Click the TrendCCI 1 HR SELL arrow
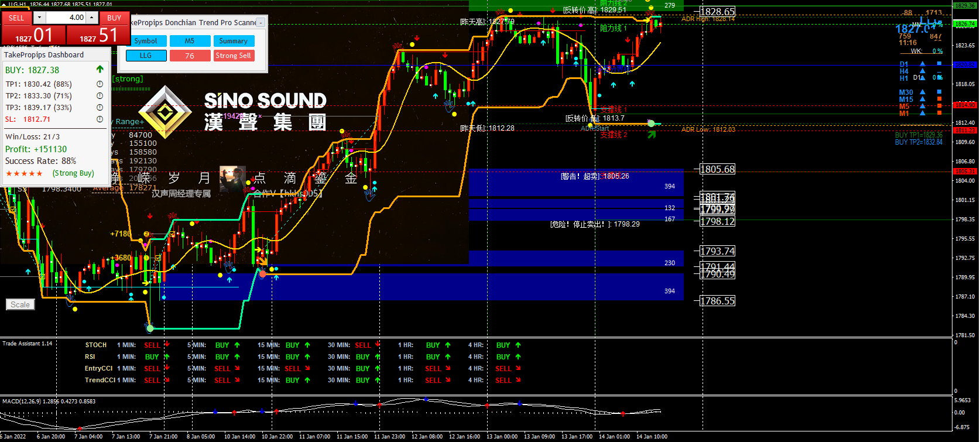980x442 pixels. pyautogui.click(x=448, y=380)
